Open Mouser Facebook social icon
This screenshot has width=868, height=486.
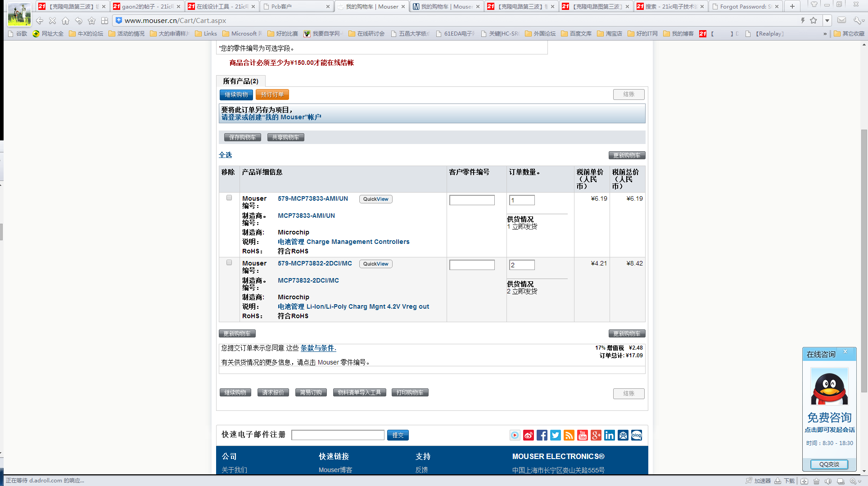[542, 435]
